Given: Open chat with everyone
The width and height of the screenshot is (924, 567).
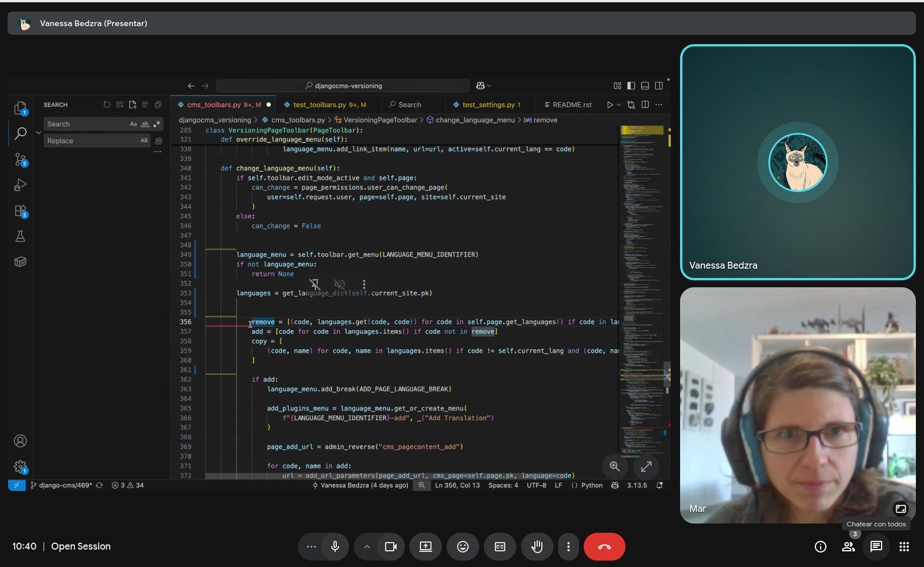Looking at the screenshot, I should click(x=876, y=547).
